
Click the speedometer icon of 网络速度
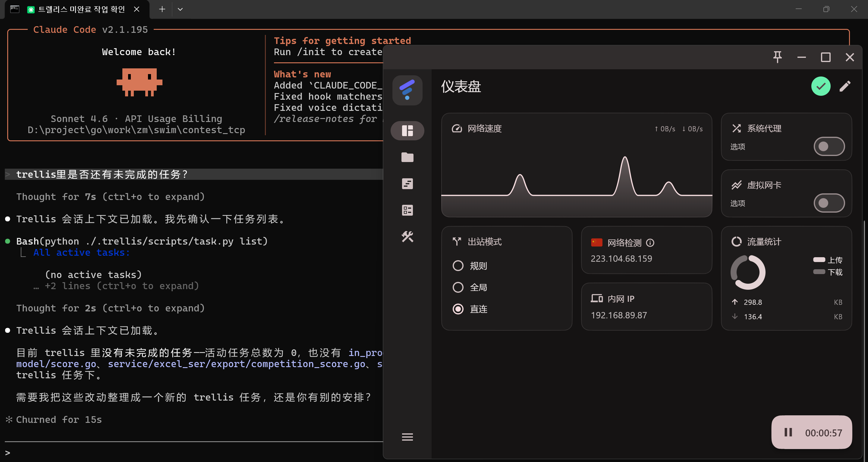tap(457, 128)
